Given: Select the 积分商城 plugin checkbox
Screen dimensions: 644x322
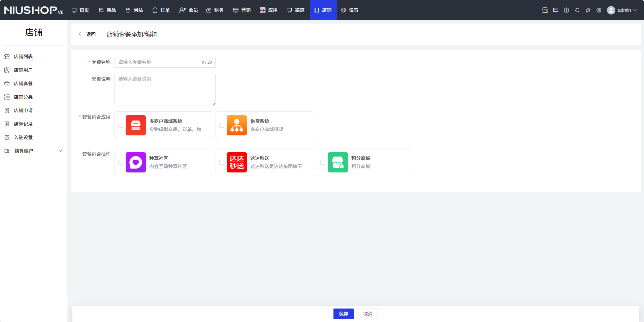Looking at the screenshot, I should tap(323, 162).
